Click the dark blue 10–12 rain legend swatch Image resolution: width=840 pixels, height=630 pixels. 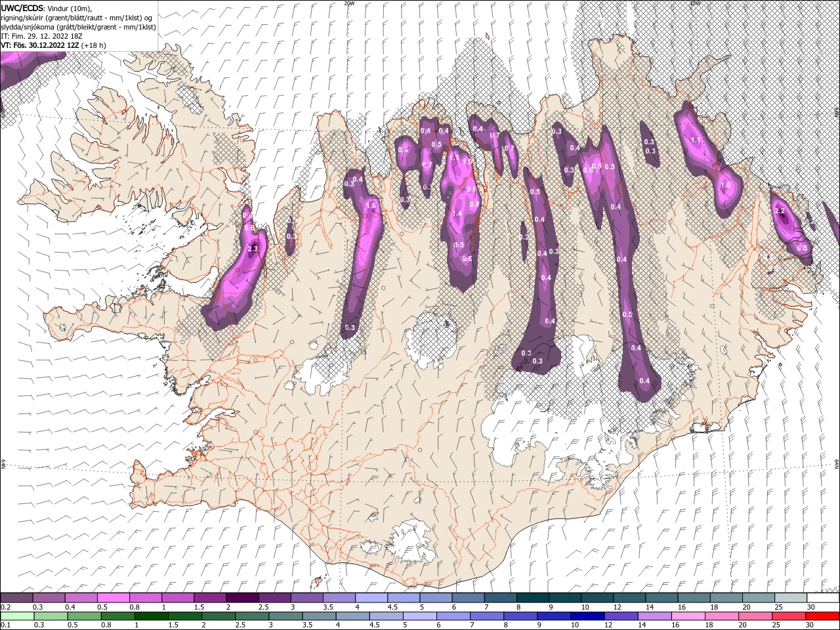[x=588, y=616]
